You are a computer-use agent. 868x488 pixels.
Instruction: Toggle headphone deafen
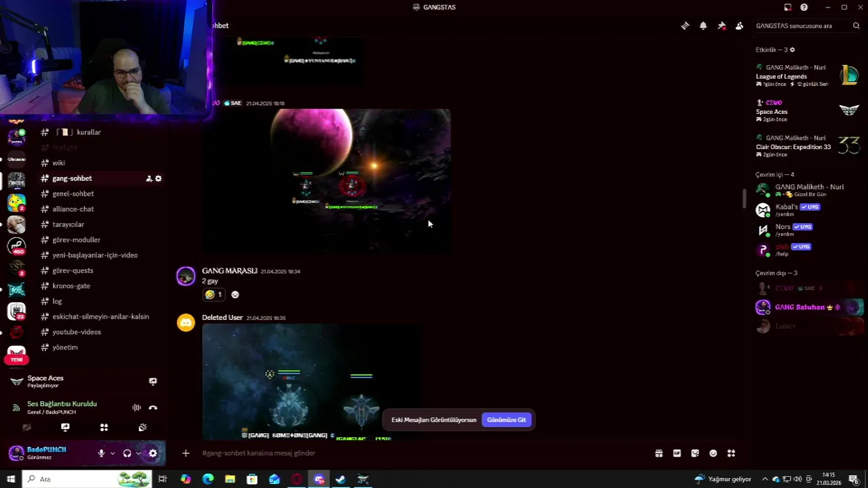click(127, 453)
